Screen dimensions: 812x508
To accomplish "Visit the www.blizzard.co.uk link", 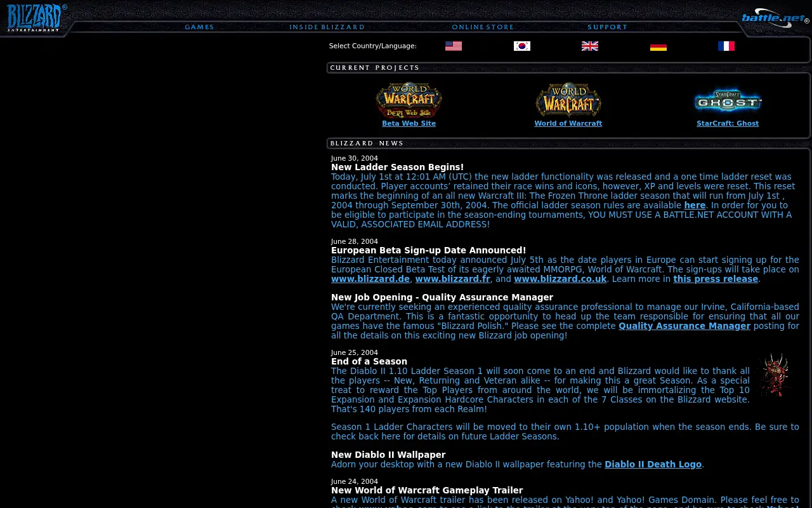I will [561, 279].
